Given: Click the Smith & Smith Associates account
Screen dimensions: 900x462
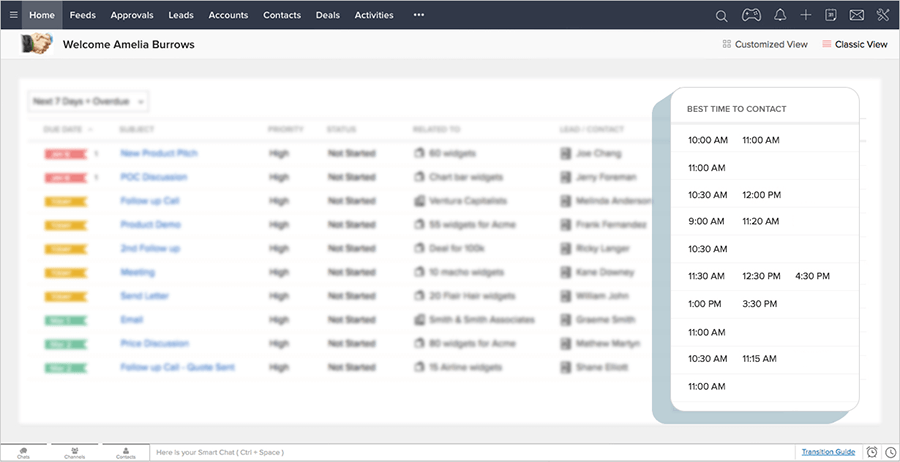Looking at the screenshot, I should click(x=482, y=320).
